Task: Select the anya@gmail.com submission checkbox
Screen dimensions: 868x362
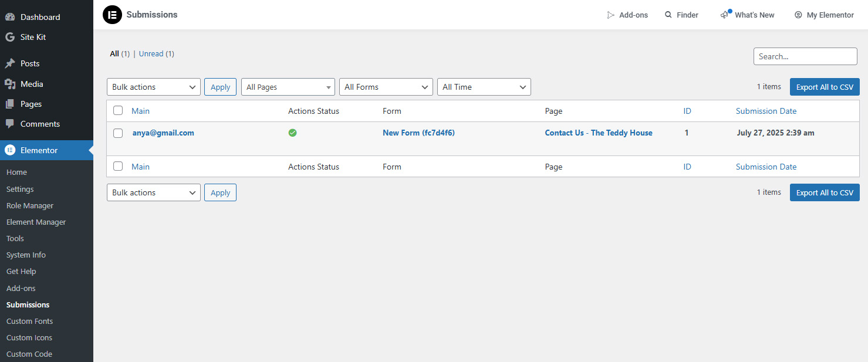Action: 118,133
